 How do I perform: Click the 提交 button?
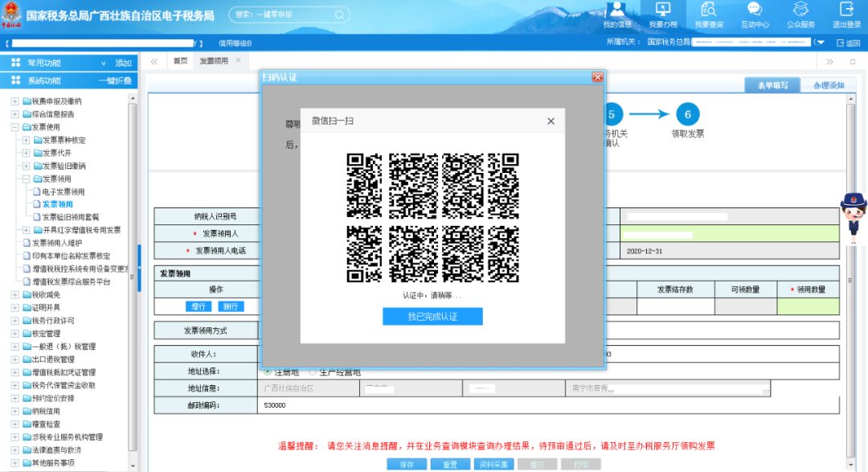tap(538, 464)
